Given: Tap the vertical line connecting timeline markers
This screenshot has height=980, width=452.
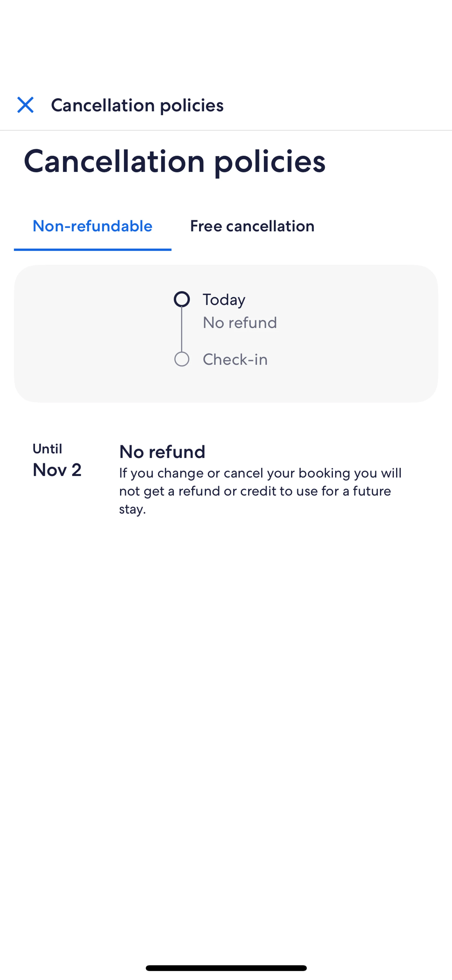Looking at the screenshot, I should tap(182, 329).
